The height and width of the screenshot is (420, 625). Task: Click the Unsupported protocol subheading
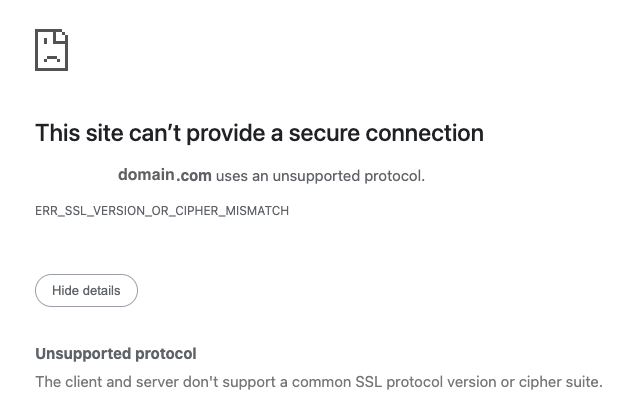coord(116,354)
